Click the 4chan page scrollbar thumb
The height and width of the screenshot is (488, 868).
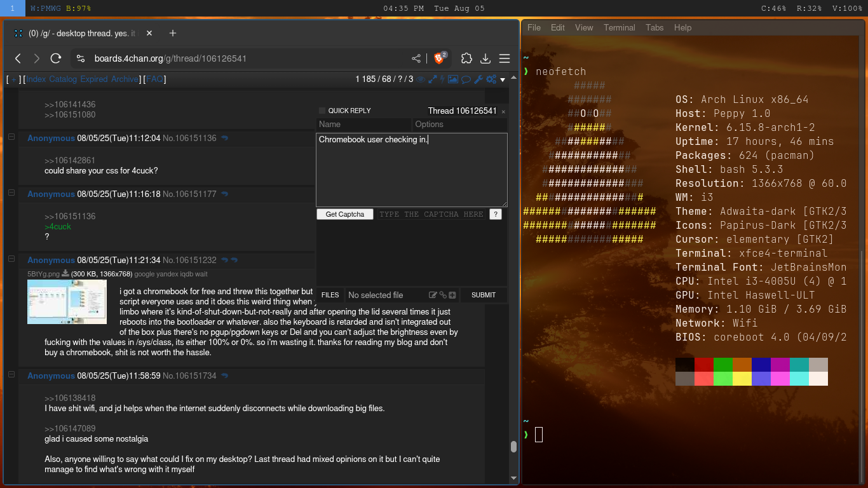tap(513, 446)
